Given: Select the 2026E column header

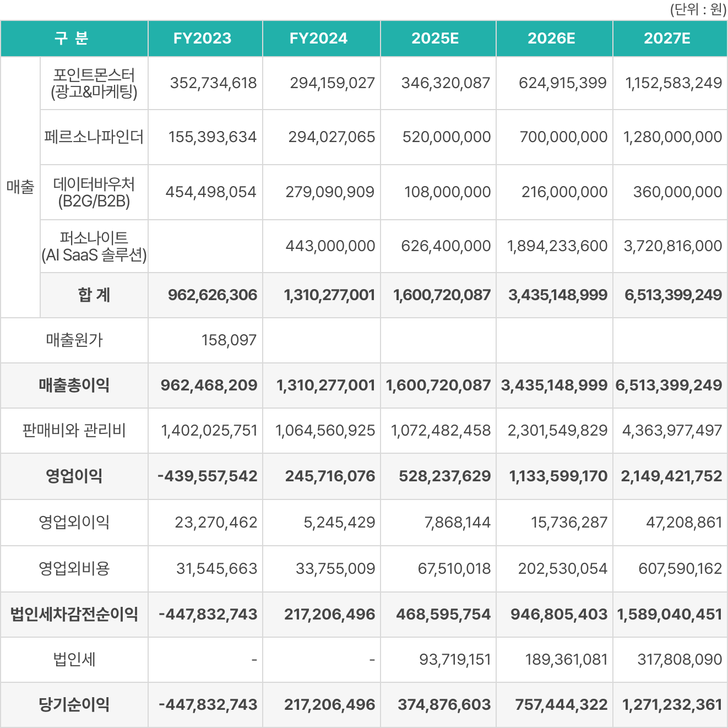Looking at the screenshot, I should pyautogui.click(x=551, y=39).
